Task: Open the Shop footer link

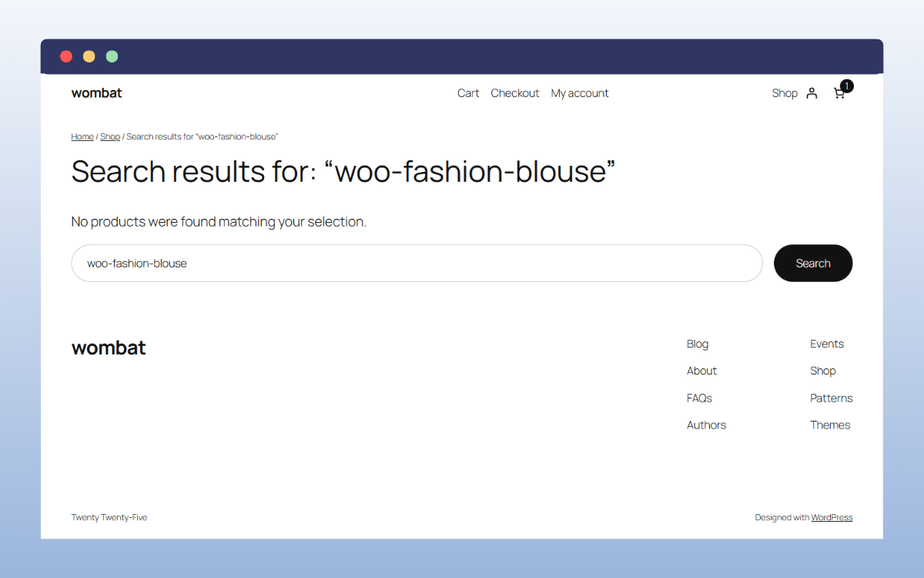Action: (823, 371)
